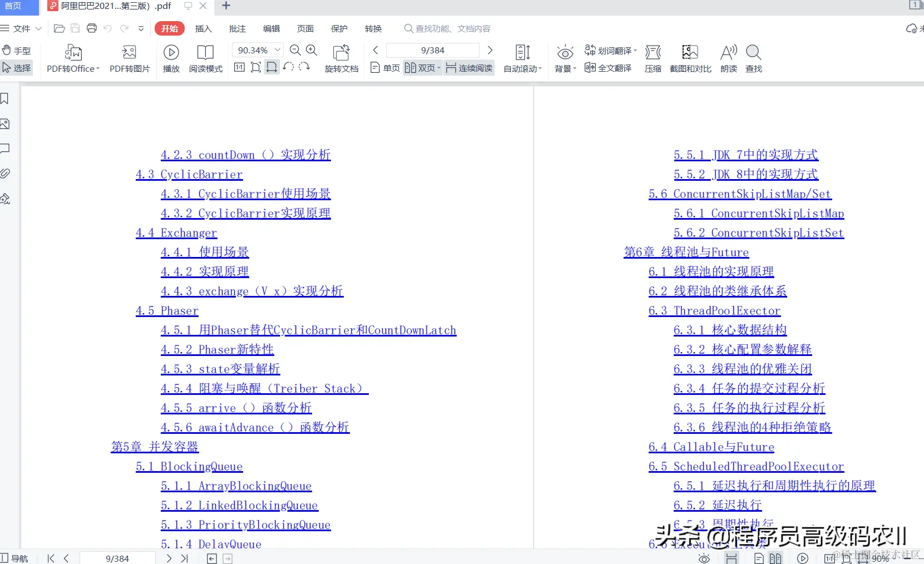Click the fit page icon in toolbar
The height and width of the screenshot is (564, 924).
[x=256, y=67]
